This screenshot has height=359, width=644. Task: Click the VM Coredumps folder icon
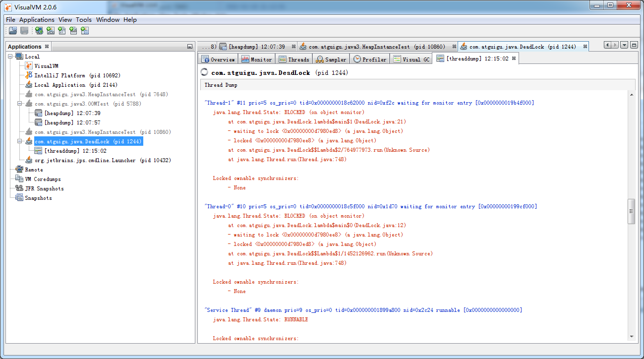[x=19, y=179]
